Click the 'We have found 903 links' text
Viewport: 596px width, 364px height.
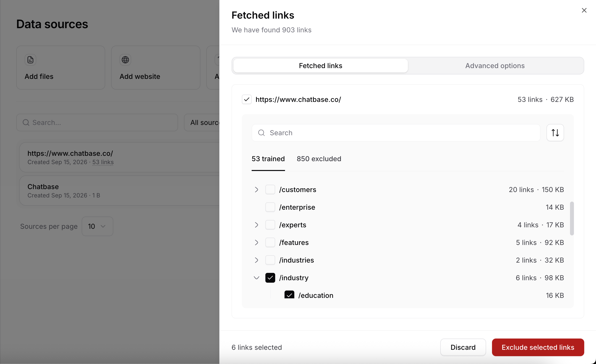click(271, 30)
